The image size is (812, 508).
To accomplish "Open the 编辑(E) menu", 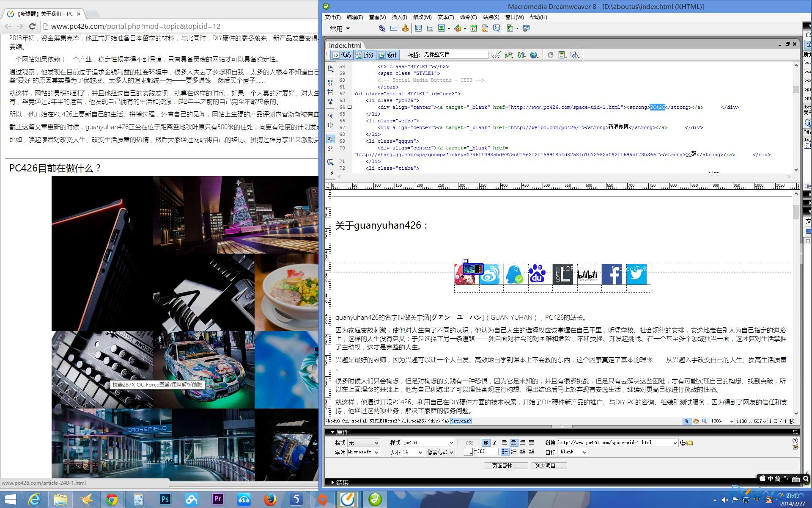I will (355, 17).
